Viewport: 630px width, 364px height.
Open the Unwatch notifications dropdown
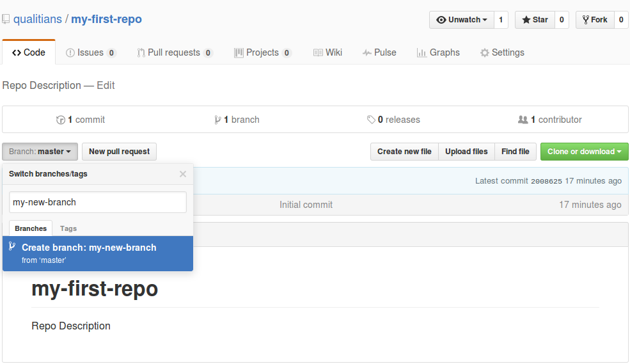pyautogui.click(x=462, y=20)
